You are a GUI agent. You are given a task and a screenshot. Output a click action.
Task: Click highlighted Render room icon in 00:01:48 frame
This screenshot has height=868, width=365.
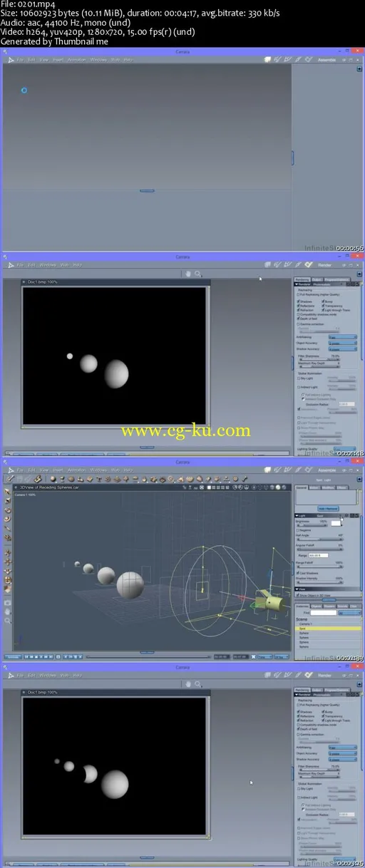coord(308,264)
